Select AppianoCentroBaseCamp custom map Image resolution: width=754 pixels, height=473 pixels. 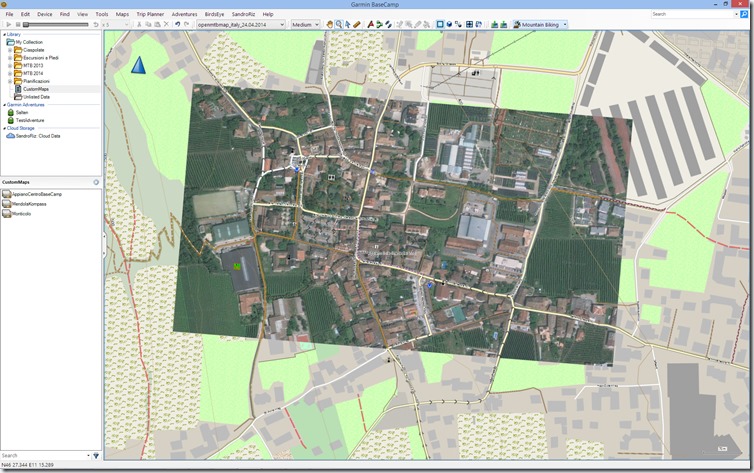coord(37,194)
